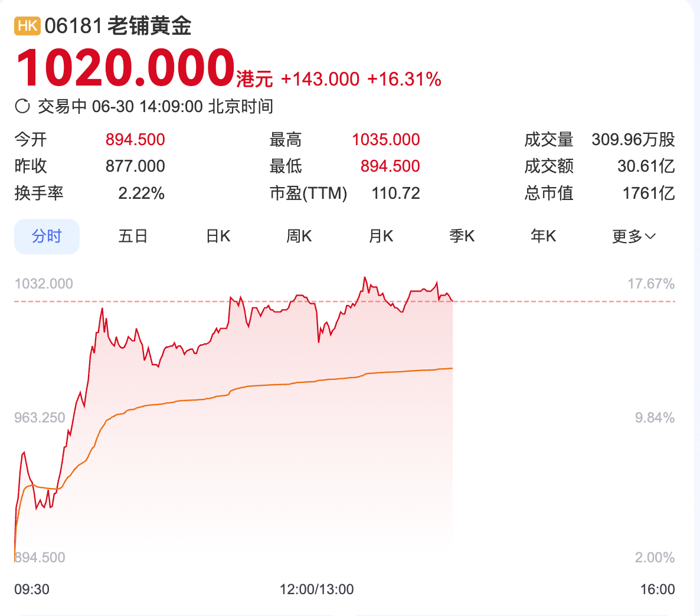Screen dimensions: 700x616
Task: Click the +16.31% change percentage
Action: 404,79
